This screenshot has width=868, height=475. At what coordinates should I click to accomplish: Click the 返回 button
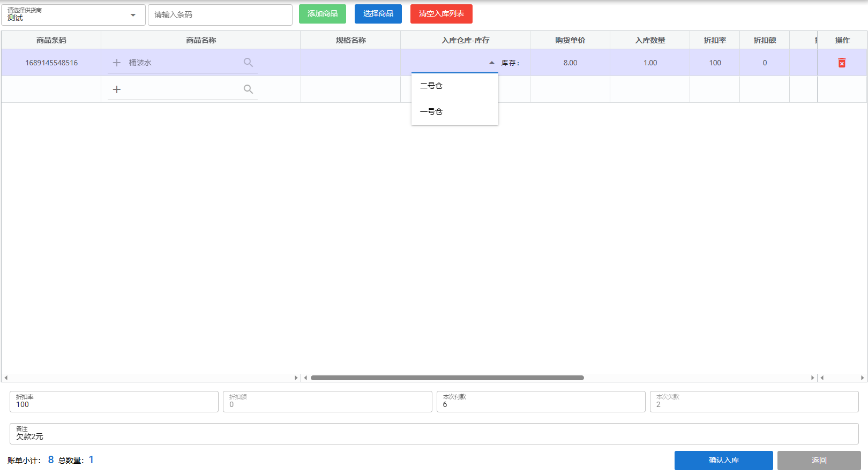819,461
